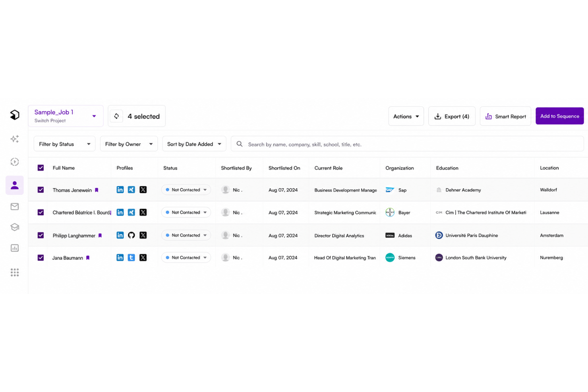Viewport: 588px width, 392px height.
Task: Click the Smart Report button
Action: click(505, 116)
